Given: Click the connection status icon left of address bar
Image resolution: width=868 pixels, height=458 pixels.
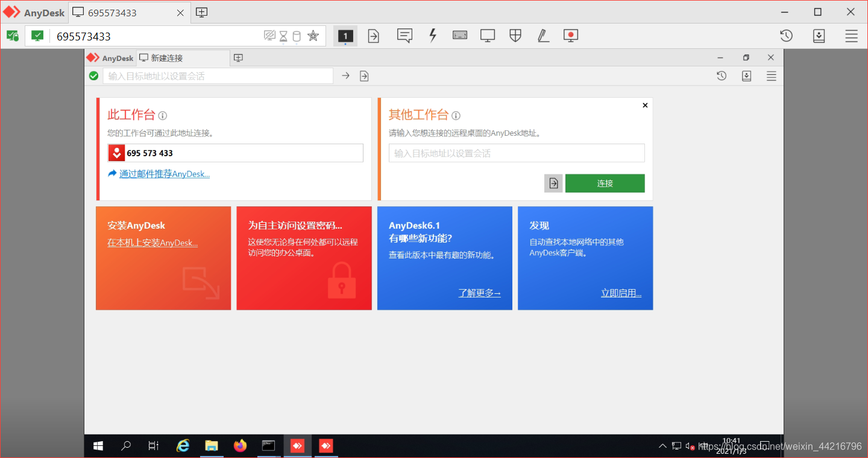Looking at the screenshot, I should [x=13, y=36].
